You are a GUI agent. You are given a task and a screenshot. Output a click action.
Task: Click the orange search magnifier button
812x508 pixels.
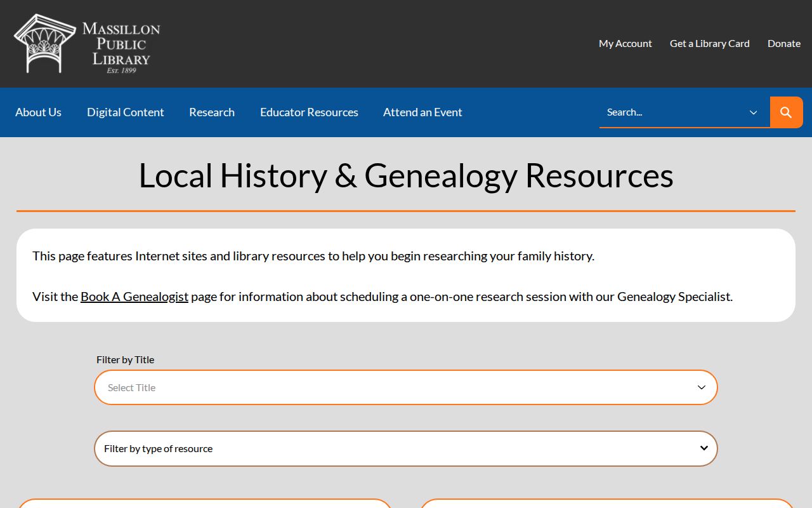click(x=786, y=112)
